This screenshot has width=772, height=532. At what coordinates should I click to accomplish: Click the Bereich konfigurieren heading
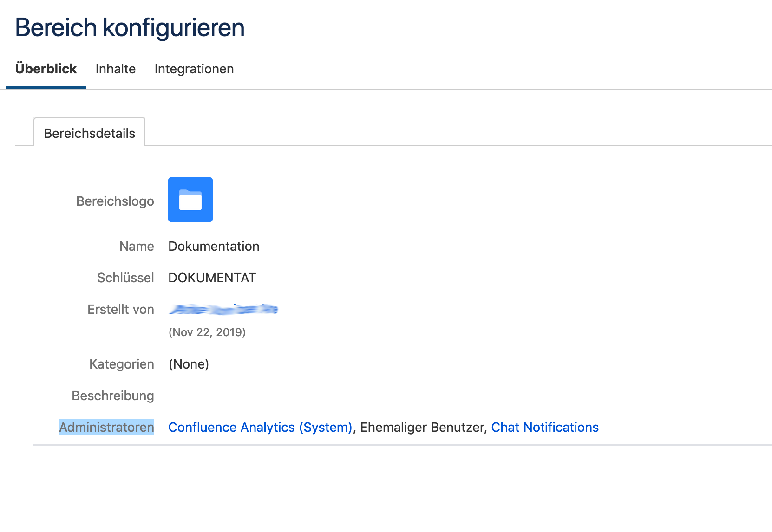(130, 27)
